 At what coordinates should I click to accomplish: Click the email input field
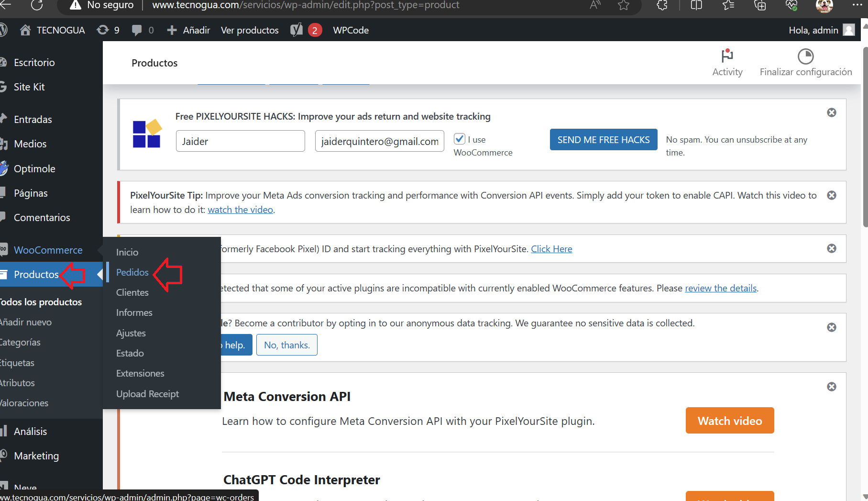[380, 141]
